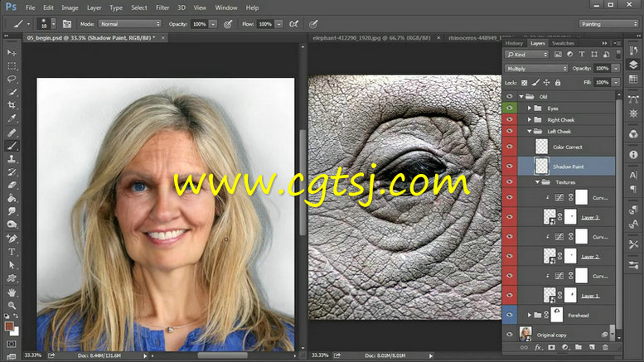Image resolution: width=644 pixels, height=362 pixels.
Task: Hide the Left Cheek group
Action: [x=509, y=131]
